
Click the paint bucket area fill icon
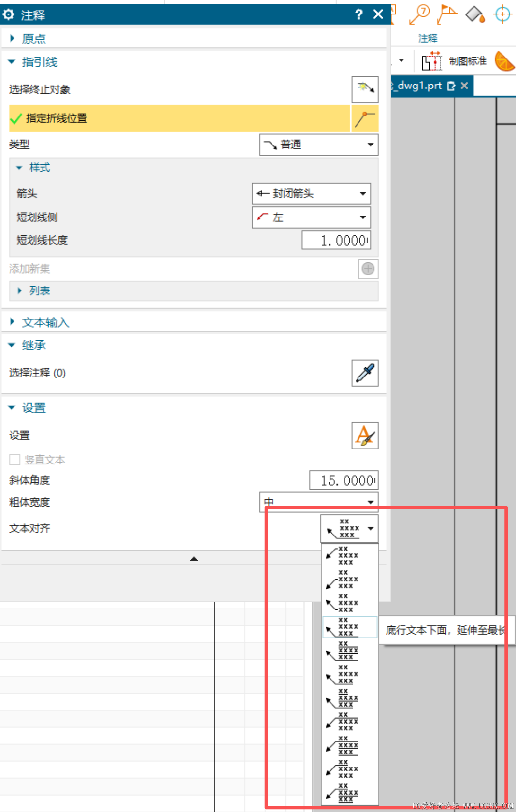475,14
